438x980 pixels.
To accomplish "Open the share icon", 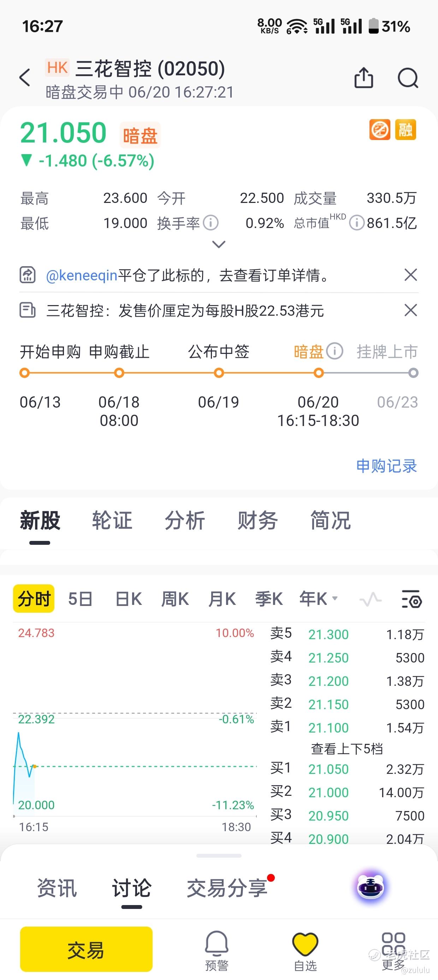I will (x=364, y=78).
